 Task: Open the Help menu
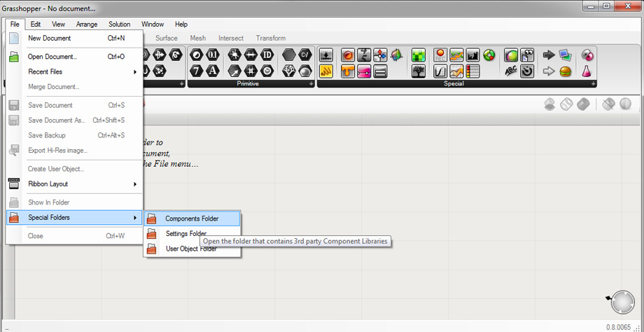click(x=181, y=25)
